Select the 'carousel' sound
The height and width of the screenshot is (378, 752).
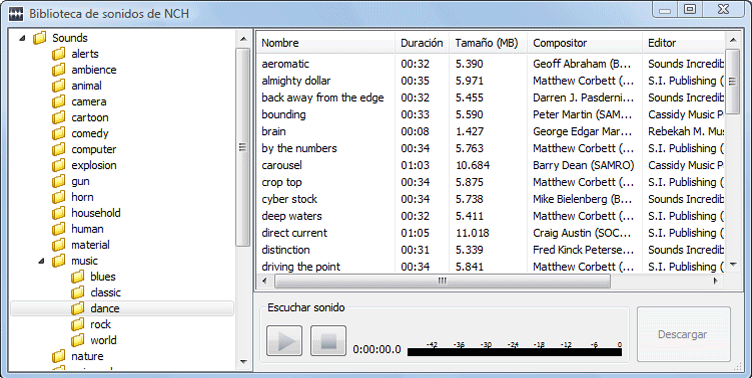[491, 165]
